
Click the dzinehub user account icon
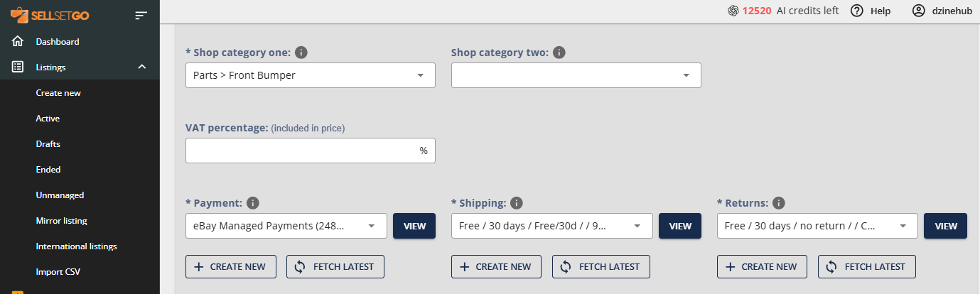click(919, 11)
